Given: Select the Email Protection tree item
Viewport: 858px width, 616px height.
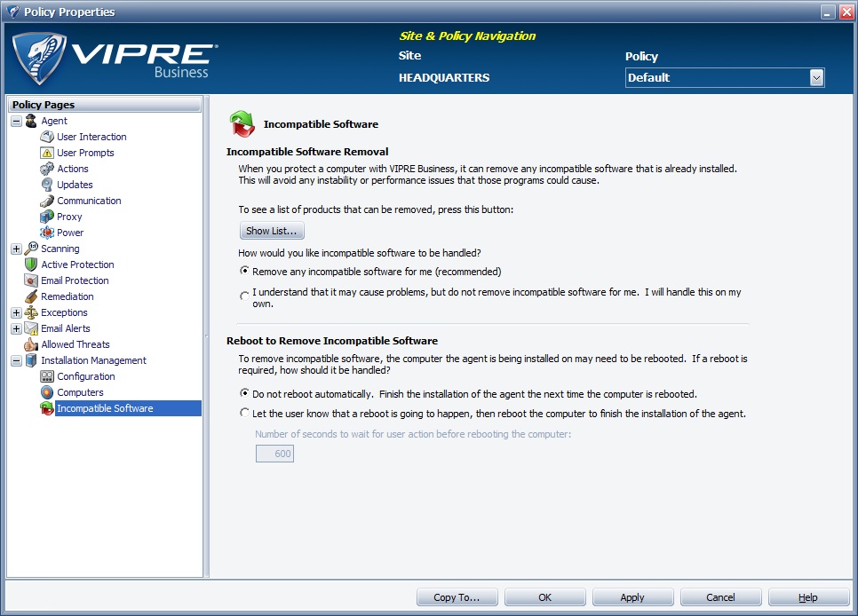Looking at the screenshot, I should coord(75,280).
